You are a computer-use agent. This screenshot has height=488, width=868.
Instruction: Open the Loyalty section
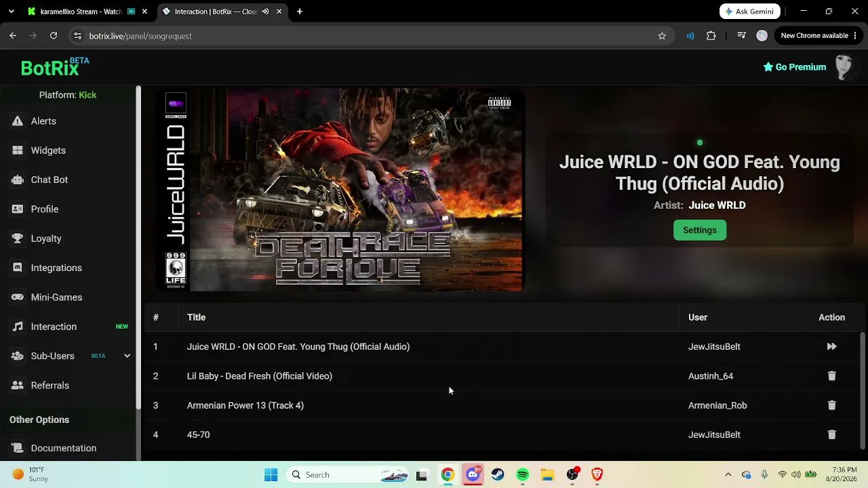point(45,239)
